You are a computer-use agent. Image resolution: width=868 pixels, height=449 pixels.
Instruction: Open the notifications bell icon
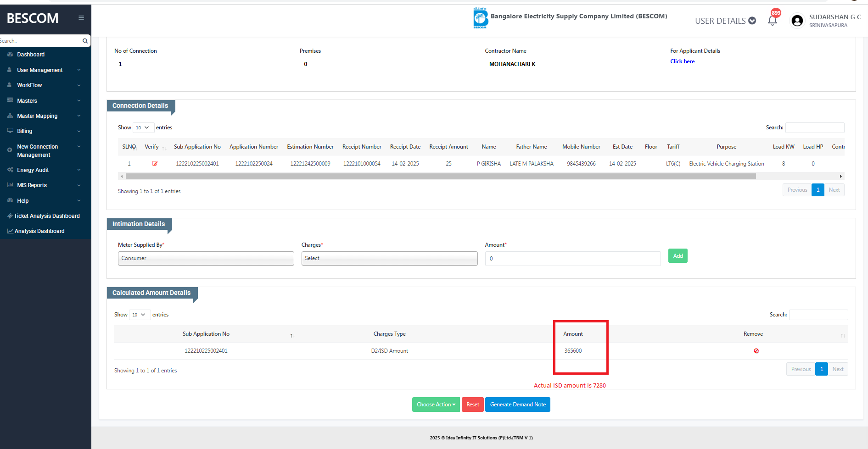pos(773,21)
